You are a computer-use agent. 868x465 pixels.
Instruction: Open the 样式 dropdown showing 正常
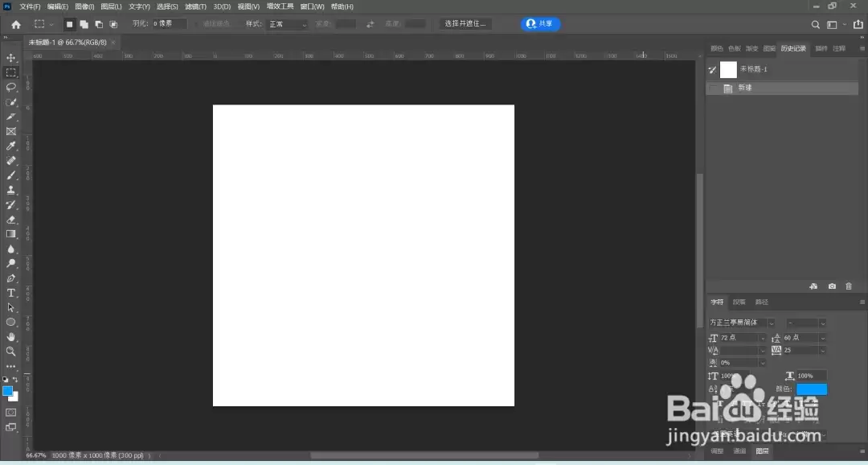click(287, 24)
